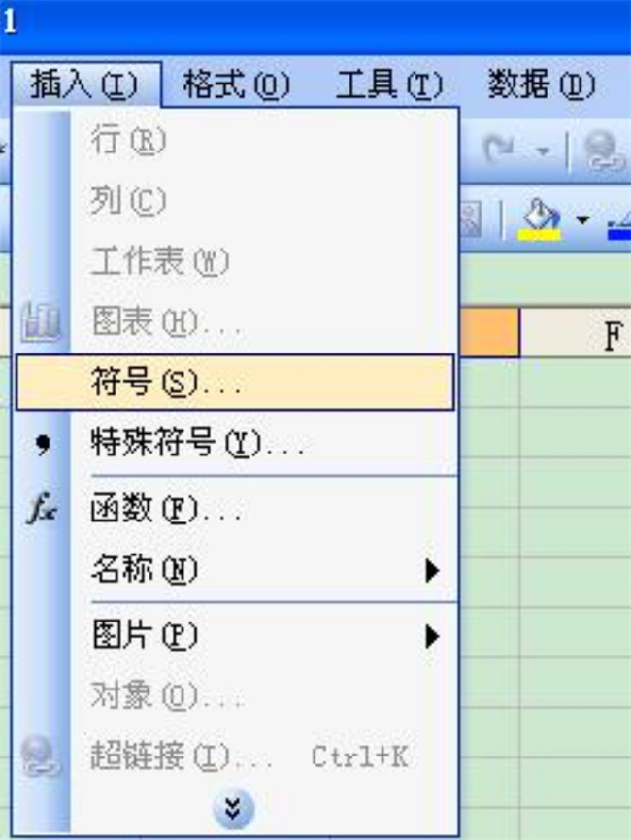The image size is (631, 840).
Task: Open the redo history dropdown arrow
Action: pos(544,151)
